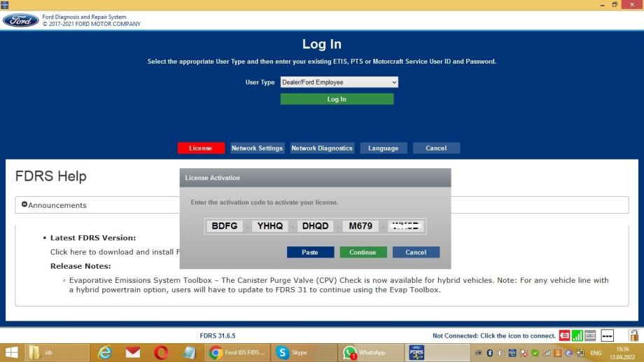
Task: Open the Language button
Action: pos(383,148)
